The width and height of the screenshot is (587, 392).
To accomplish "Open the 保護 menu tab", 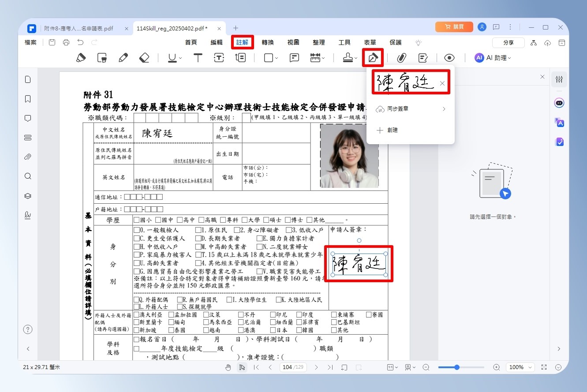I will 396,42.
